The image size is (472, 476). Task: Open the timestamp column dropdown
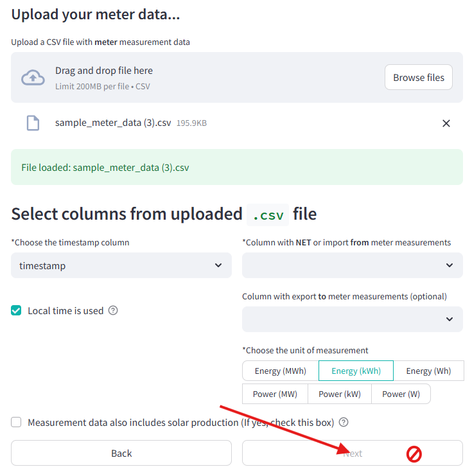point(121,265)
